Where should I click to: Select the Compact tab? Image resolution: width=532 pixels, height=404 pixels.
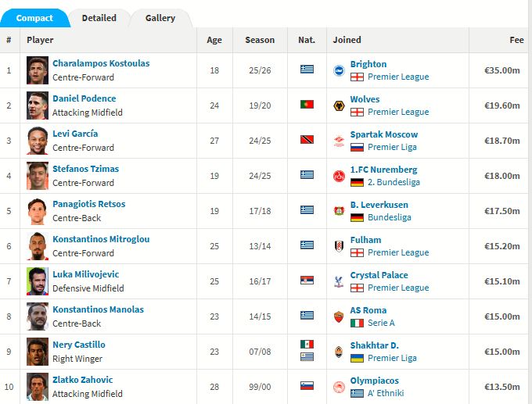click(34, 18)
